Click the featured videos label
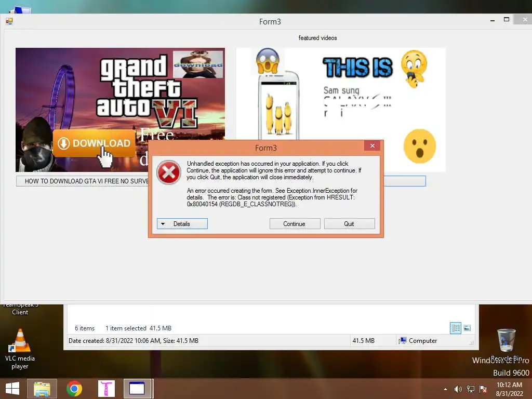The image size is (532, 399). click(x=317, y=38)
